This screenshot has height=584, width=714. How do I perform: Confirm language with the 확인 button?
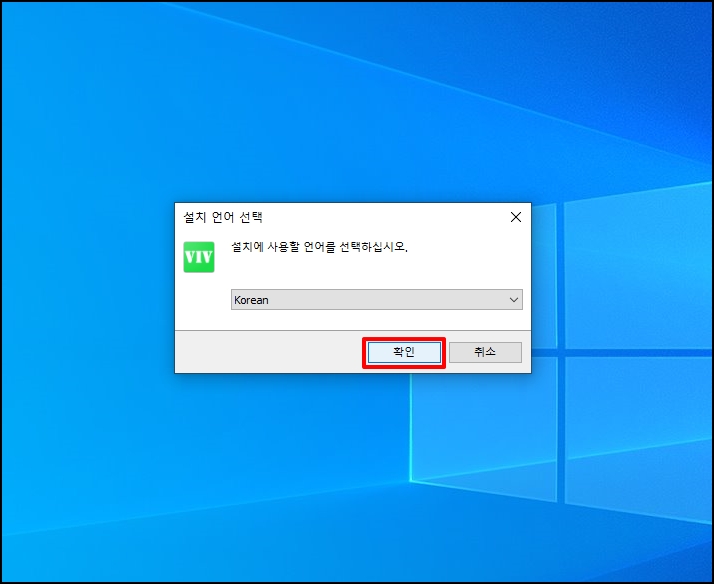tap(404, 352)
